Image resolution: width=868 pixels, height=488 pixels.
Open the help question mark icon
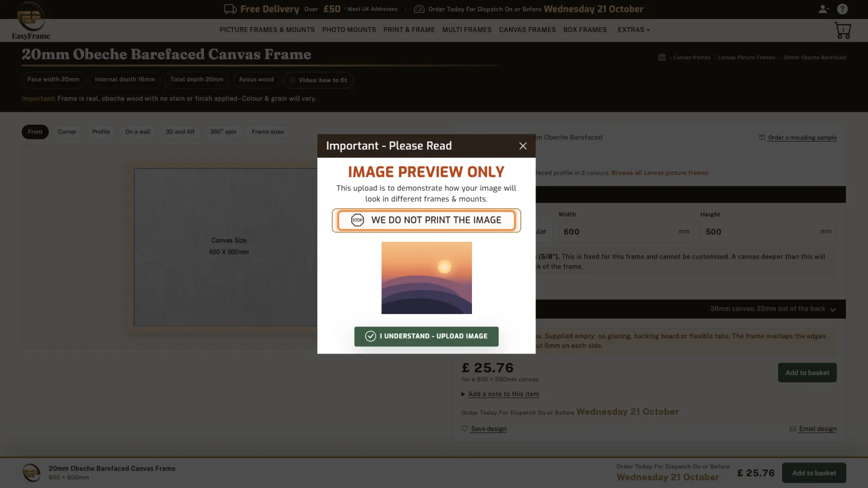(843, 9)
